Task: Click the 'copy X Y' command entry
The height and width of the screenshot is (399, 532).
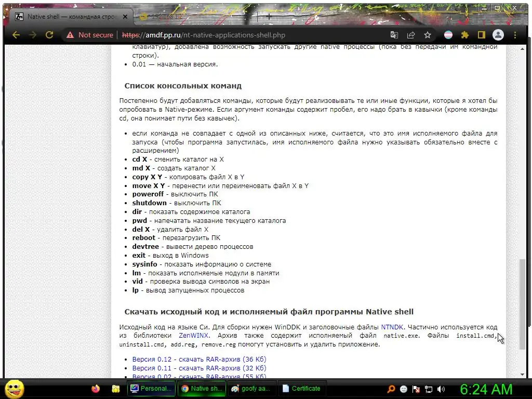Action: click(188, 177)
